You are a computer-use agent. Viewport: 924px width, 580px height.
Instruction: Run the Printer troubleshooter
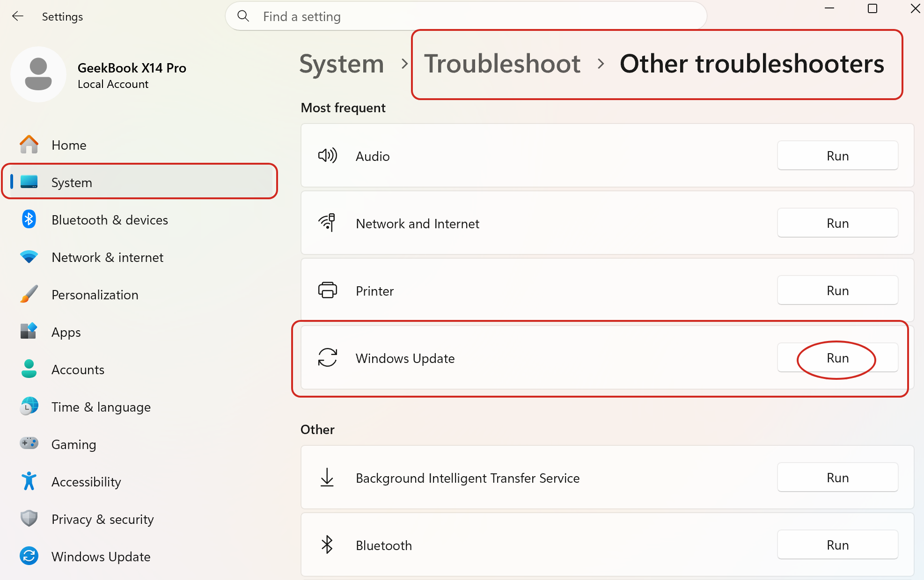(837, 290)
